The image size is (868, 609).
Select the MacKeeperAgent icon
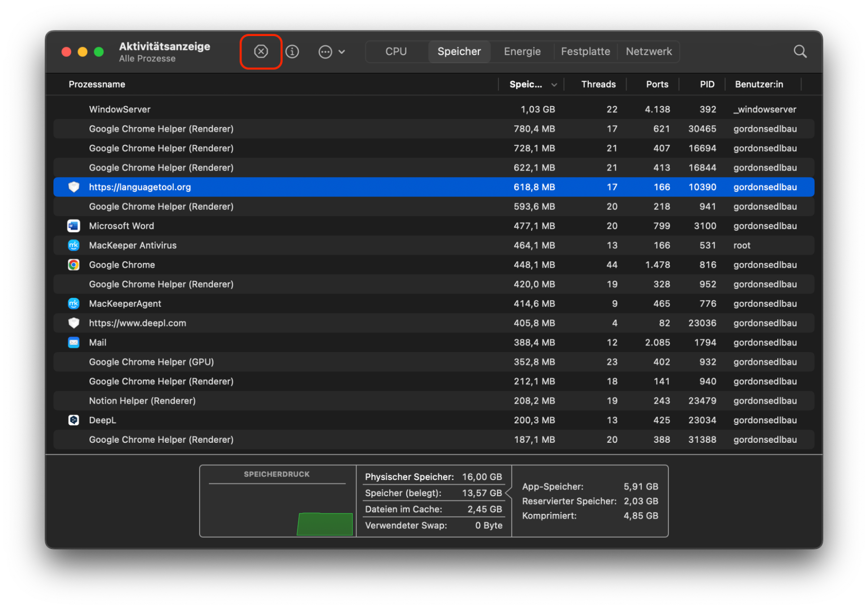73,303
